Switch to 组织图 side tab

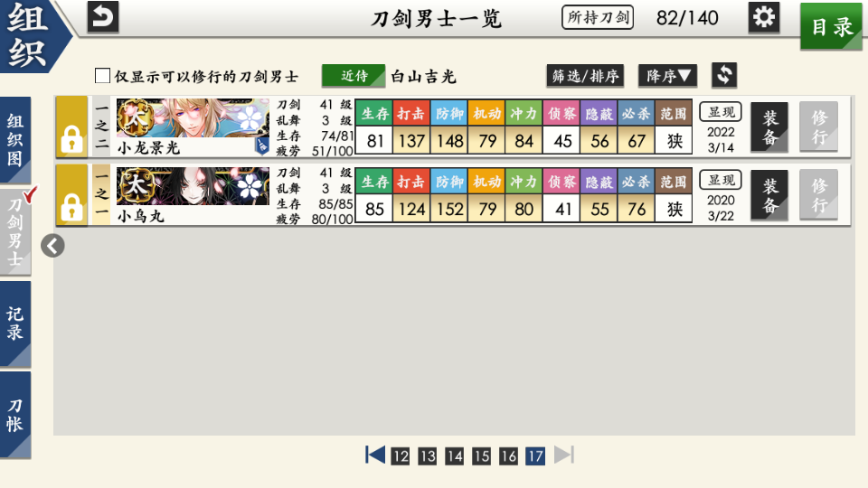tap(15, 140)
